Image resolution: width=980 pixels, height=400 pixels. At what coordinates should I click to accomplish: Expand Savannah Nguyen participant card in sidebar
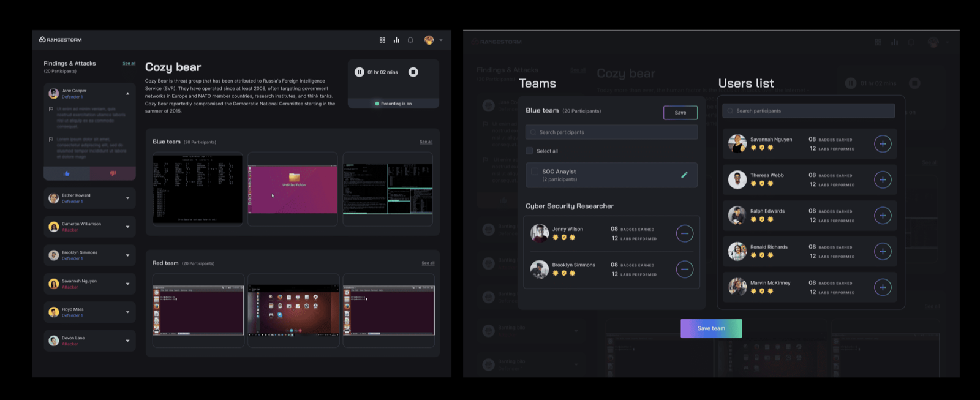[127, 284]
